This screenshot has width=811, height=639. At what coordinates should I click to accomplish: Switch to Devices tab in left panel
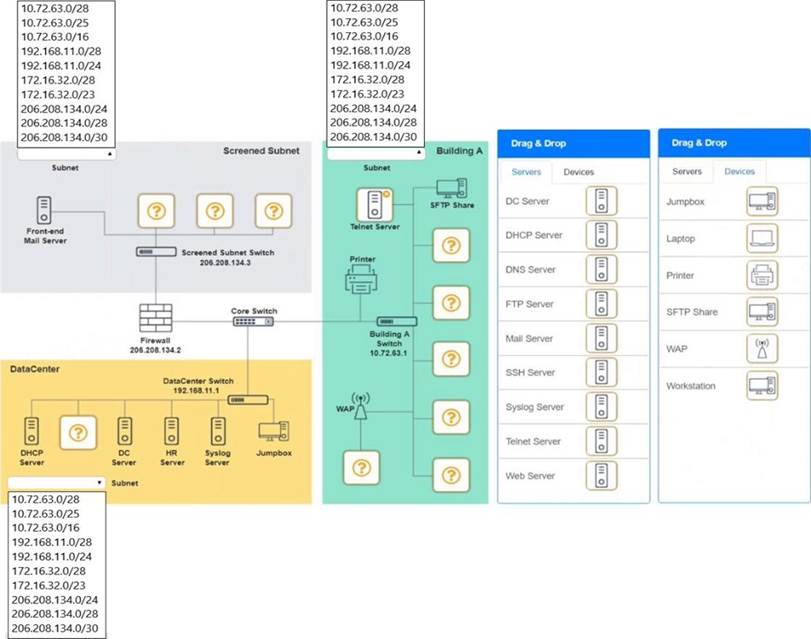(578, 172)
